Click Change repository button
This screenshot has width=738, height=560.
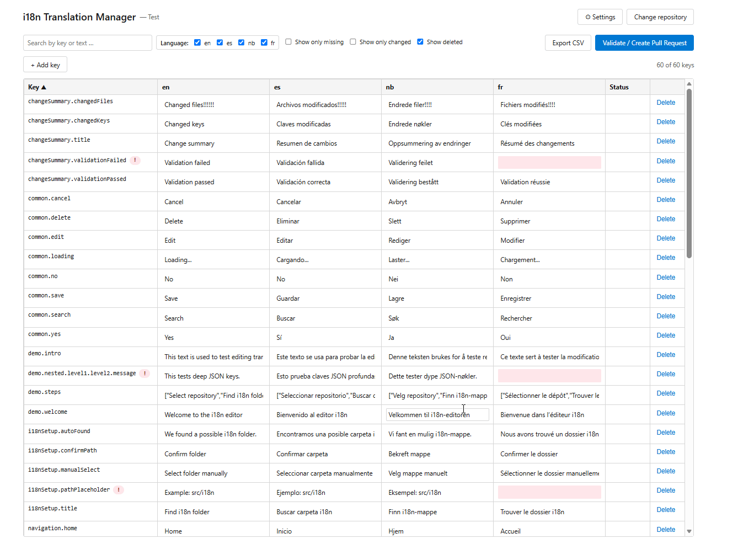[x=660, y=17]
